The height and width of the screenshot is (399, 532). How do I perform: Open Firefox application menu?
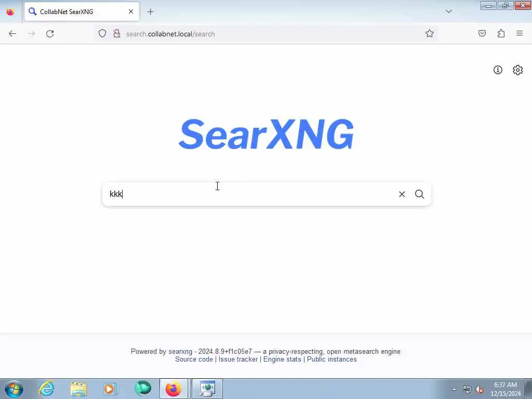(520, 34)
